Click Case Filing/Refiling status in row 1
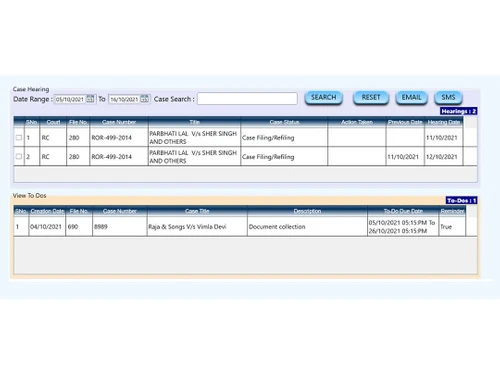This screenshot has height=375, width=500. (268, 138)
